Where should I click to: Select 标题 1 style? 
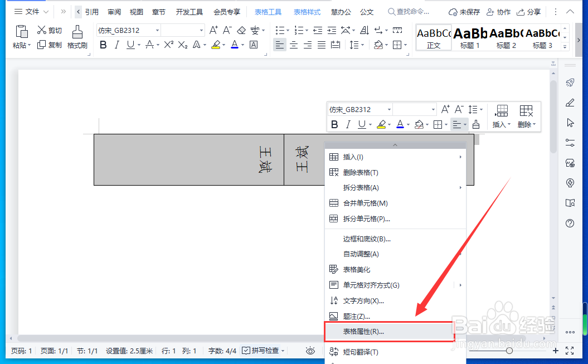click(470, 38)
